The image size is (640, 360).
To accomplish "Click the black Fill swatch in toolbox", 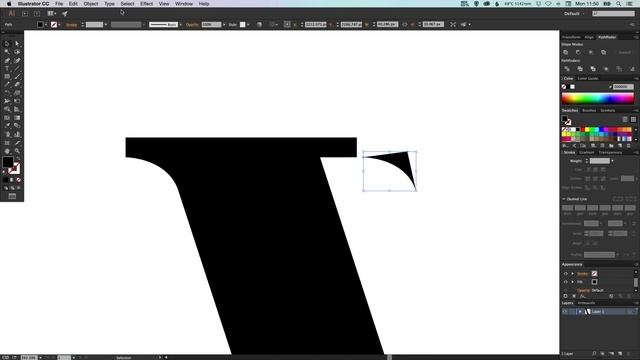I will click(8, 162).
